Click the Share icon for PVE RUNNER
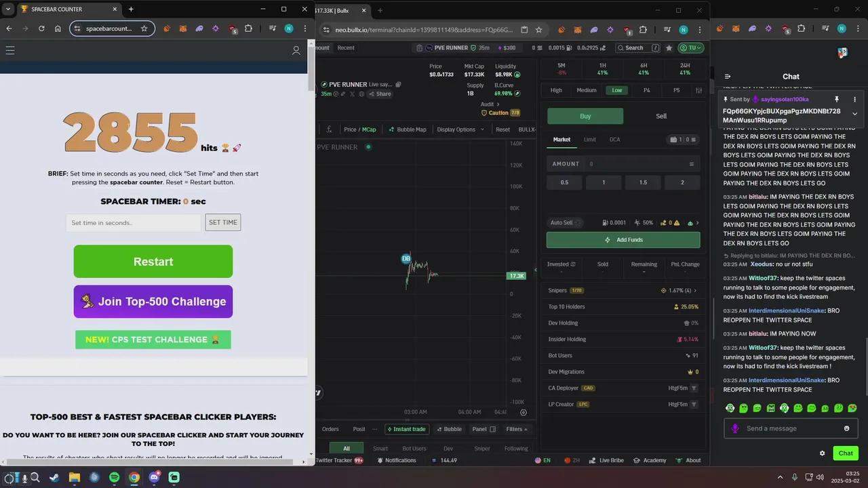The image size is (868, 488). 380,94
